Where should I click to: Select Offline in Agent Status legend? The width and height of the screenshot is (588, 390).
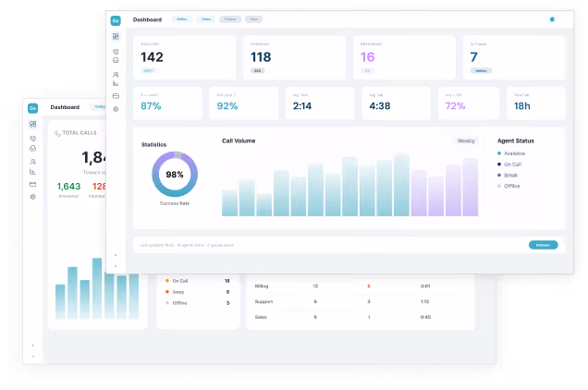tap(508, 186)
